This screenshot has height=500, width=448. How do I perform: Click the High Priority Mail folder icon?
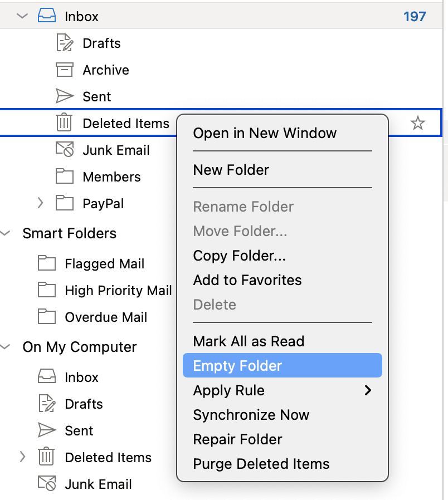(47, 290)
